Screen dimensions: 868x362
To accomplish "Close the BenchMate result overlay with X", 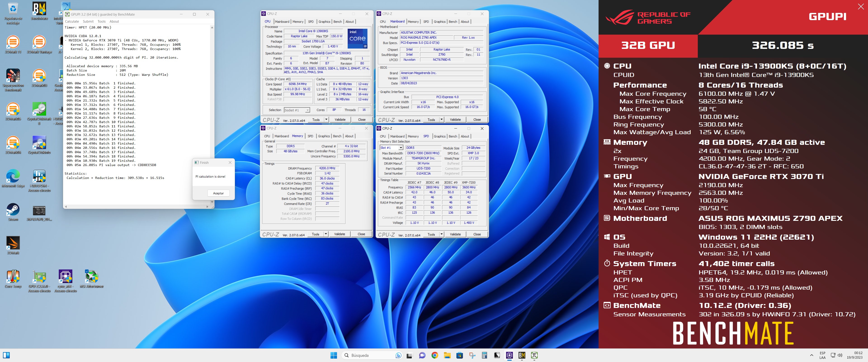I will 861,7.
